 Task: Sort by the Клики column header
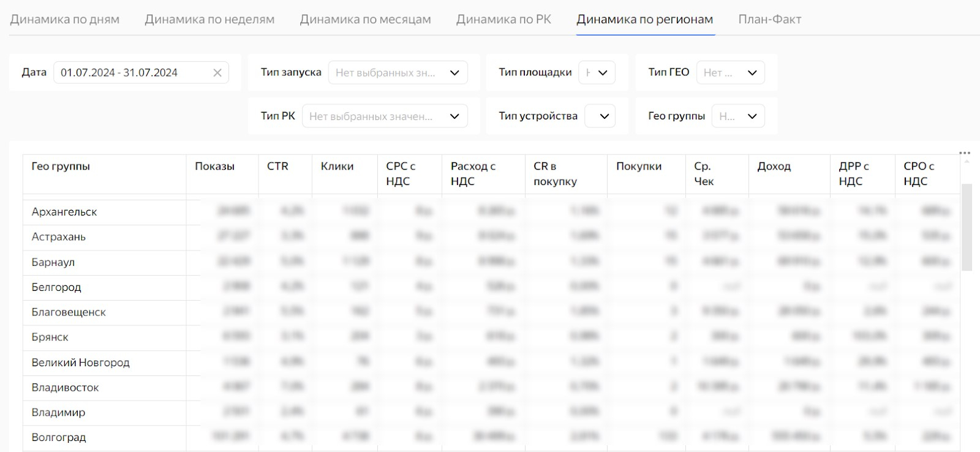click(337, 167)
